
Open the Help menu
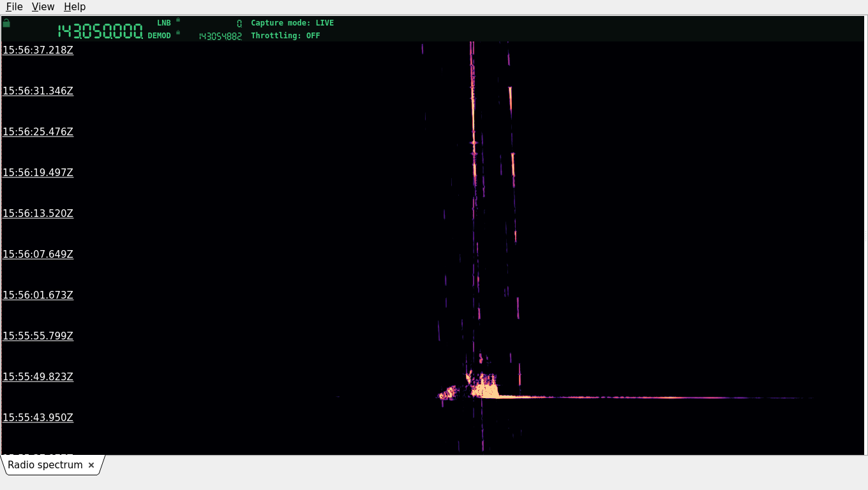pyautogui.click(x=75, y=6)
